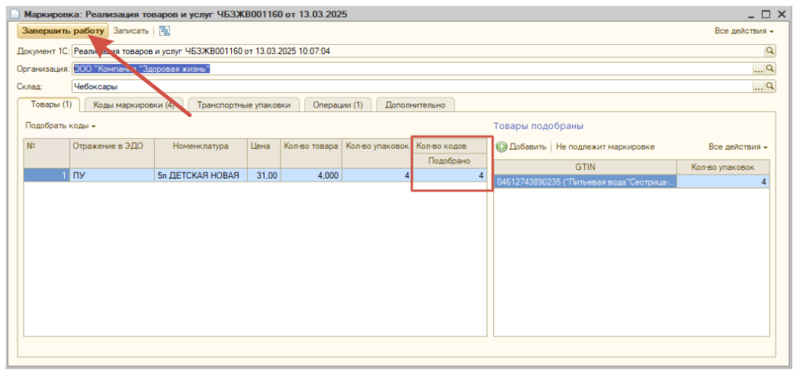Click Записать in the toolbar

click(131, 31)
